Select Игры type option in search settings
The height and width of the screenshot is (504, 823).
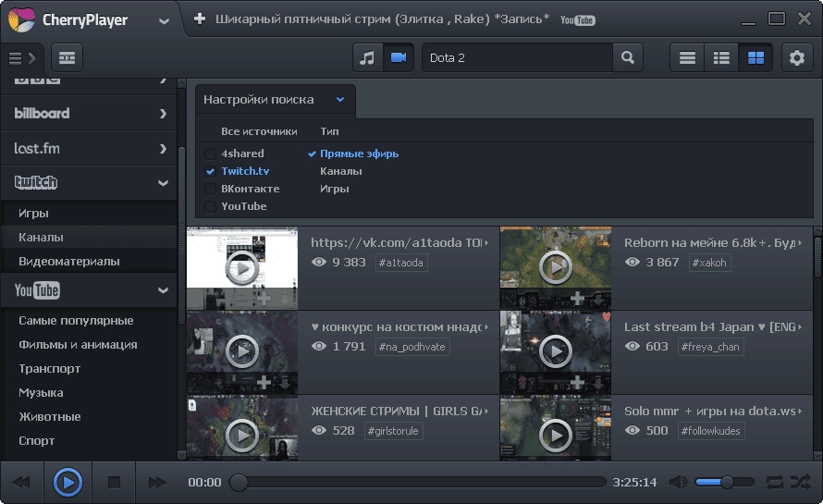(335, 189)
